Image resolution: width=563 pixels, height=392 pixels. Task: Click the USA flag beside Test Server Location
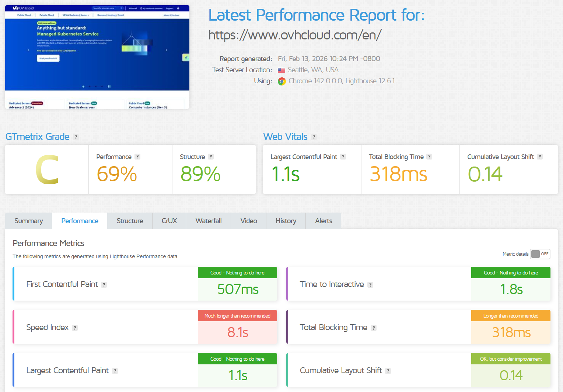[x=281, y=70]
